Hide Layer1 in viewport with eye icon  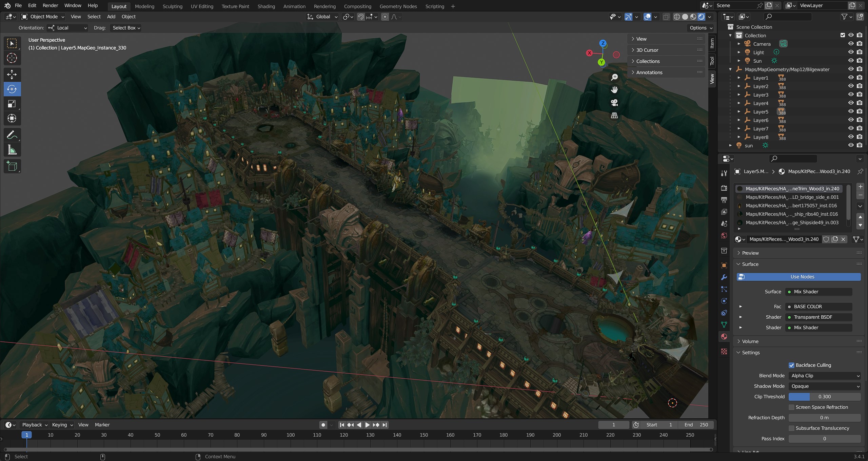(x=851, y=78)
